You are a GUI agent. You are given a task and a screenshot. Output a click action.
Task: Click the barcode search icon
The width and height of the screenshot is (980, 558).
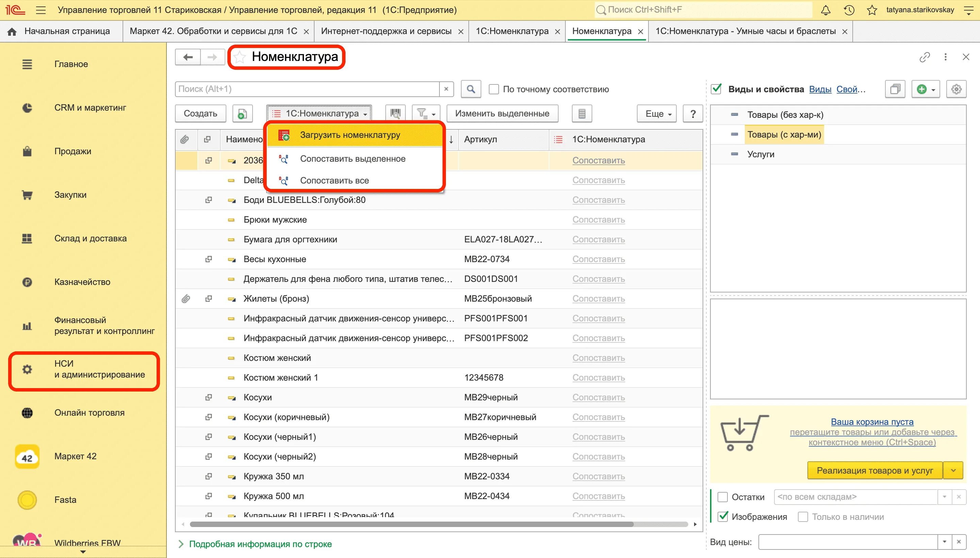[395, 113]
